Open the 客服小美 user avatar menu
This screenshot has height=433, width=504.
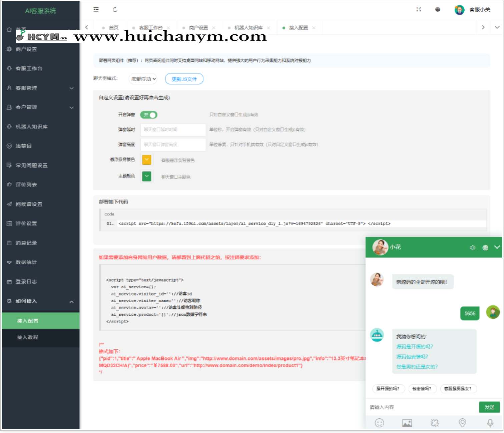tap(473, 10)
